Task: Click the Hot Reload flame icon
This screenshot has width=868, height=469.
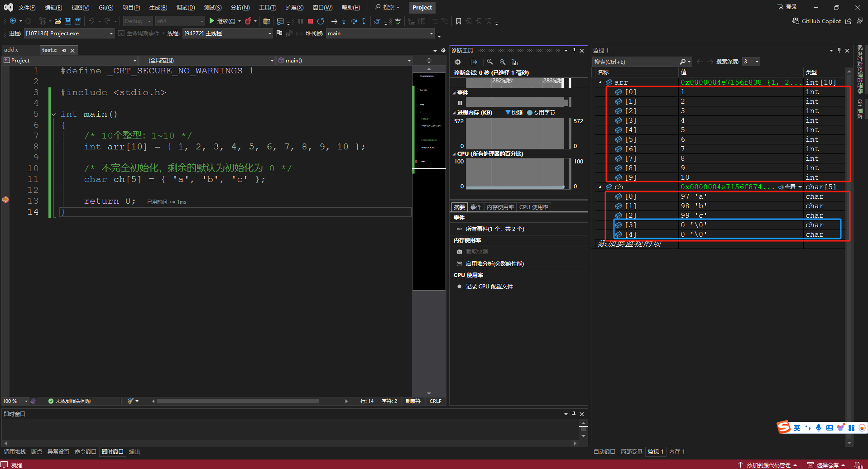Action: point(248,21)
